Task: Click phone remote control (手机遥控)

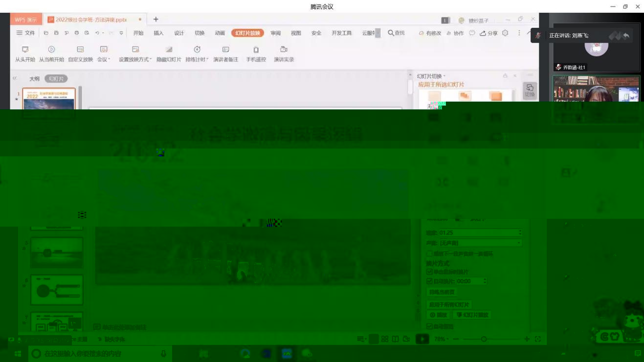Action: pyautogui.click(x=256, y=54)
